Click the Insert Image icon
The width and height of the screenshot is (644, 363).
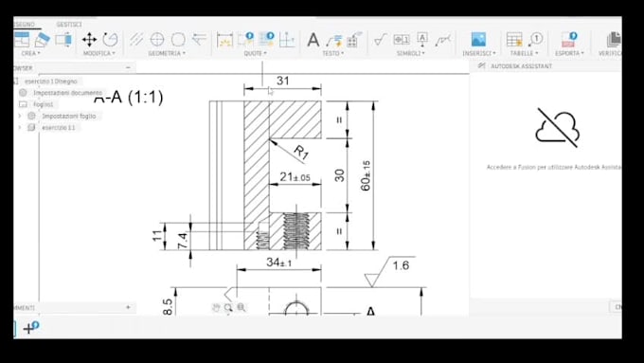(x=478, y=40)
